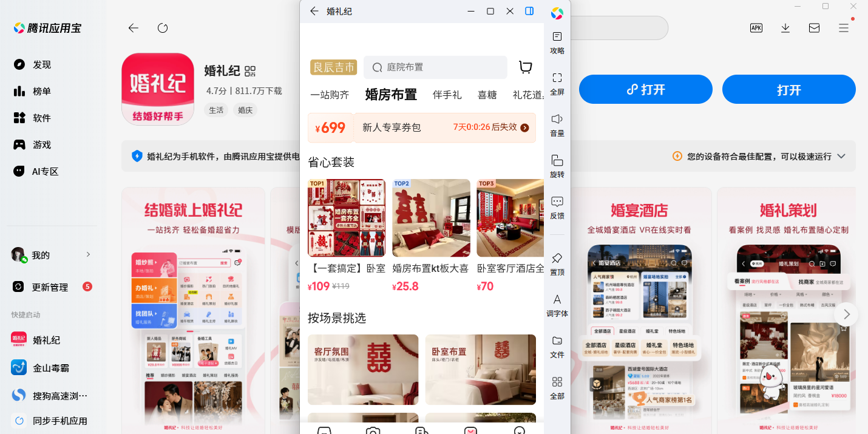Screen dimensions: 868x434
Task: Open 调字体 font adjust tool
Action: (557, 305)
